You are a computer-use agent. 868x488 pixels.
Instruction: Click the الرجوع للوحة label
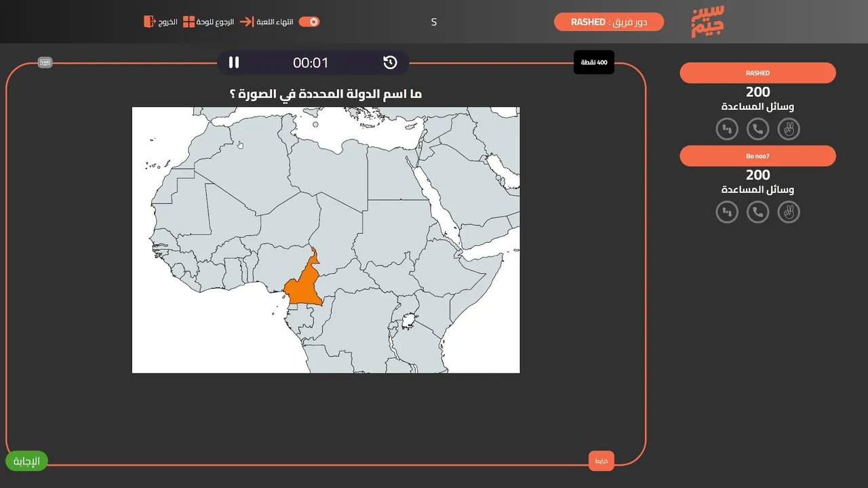[x=216, y=22]
